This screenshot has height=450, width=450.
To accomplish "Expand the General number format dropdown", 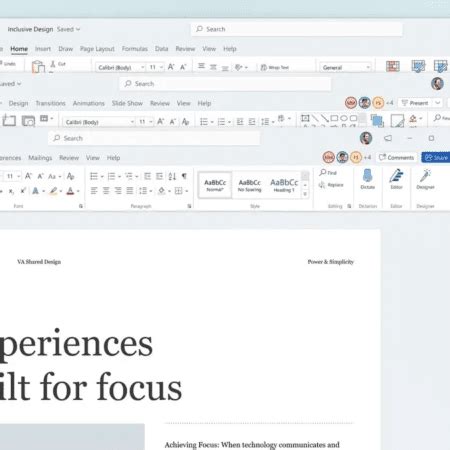I will [345, 67].
